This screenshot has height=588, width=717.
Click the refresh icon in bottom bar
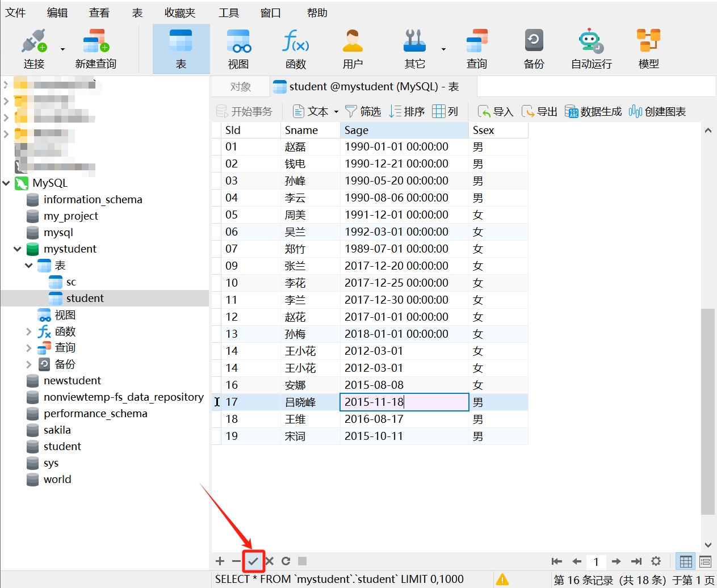pos(286,561)
